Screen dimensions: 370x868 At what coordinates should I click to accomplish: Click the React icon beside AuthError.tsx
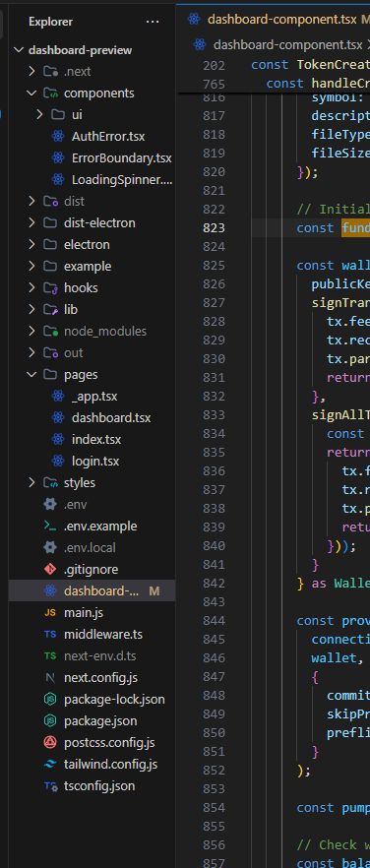(x=58, y=136)
